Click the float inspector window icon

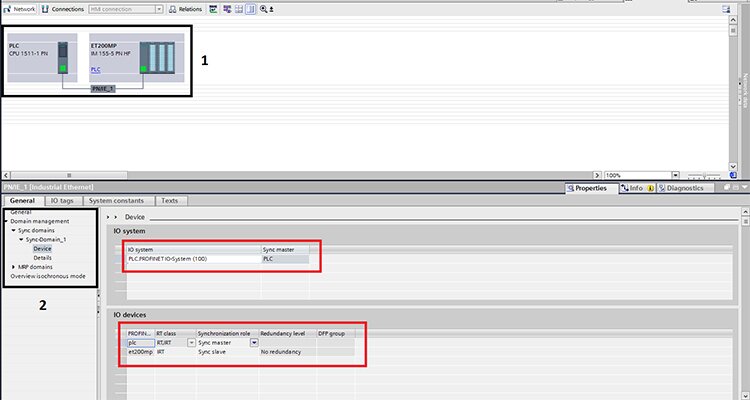[727, 188]
